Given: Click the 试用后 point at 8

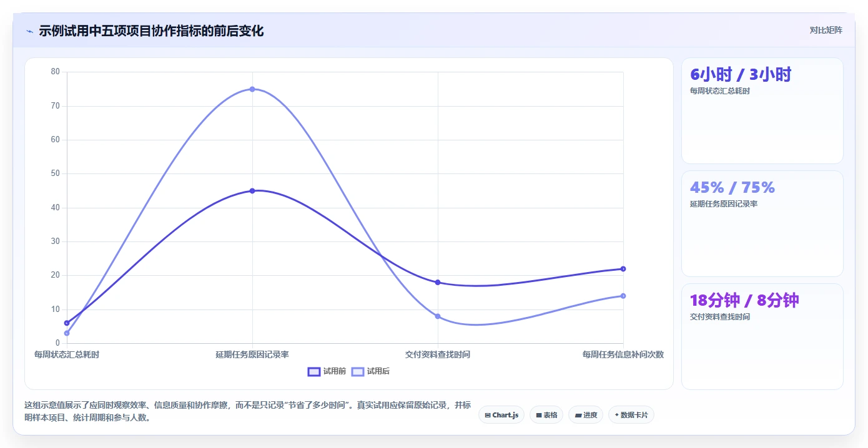Looking at the screenshot, I should point(438,316).
